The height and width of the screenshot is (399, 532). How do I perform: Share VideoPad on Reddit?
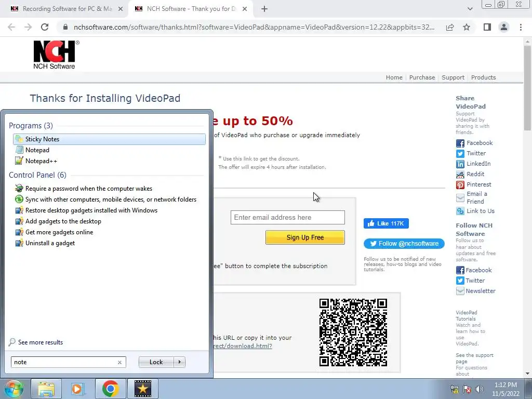pos(470,175)
